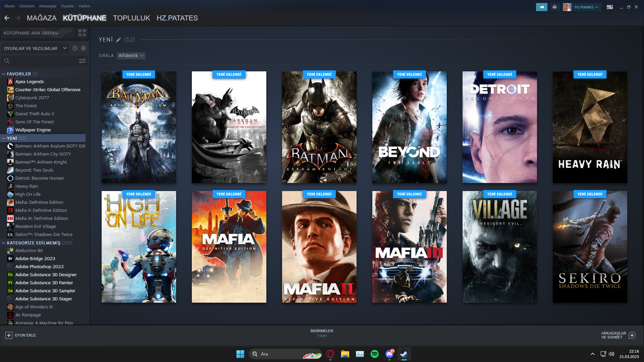Screen dimensions: 644x362
Task: Click the Hz.PatateS profile avatar
Action: (567, 7)
